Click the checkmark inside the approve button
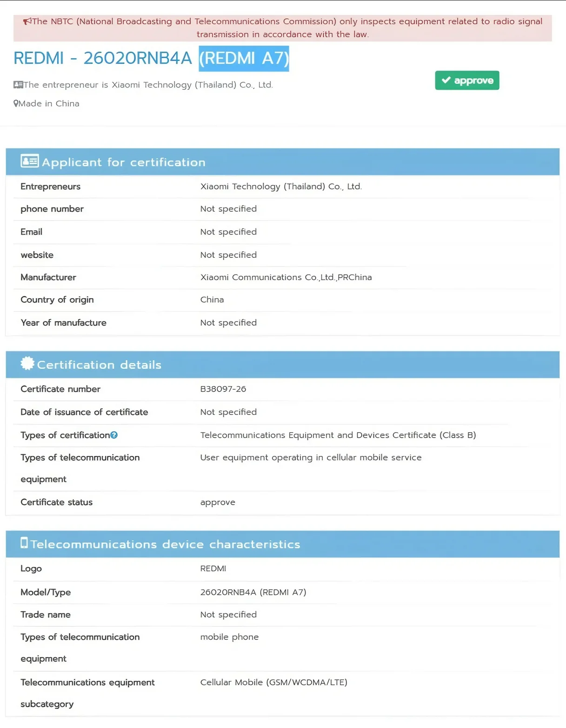Image resolution: width=566 pixels, height=728 pixels. [446, 80]
